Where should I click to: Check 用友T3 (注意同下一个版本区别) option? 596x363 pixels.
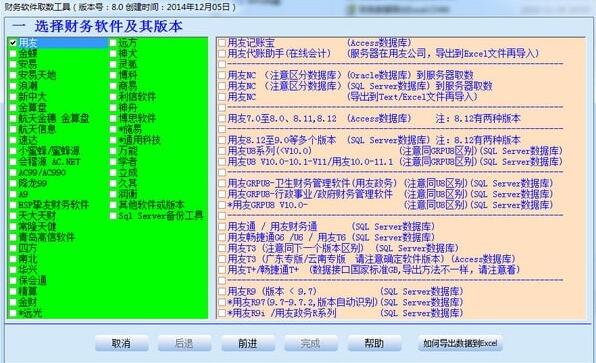tap(222, 248)
